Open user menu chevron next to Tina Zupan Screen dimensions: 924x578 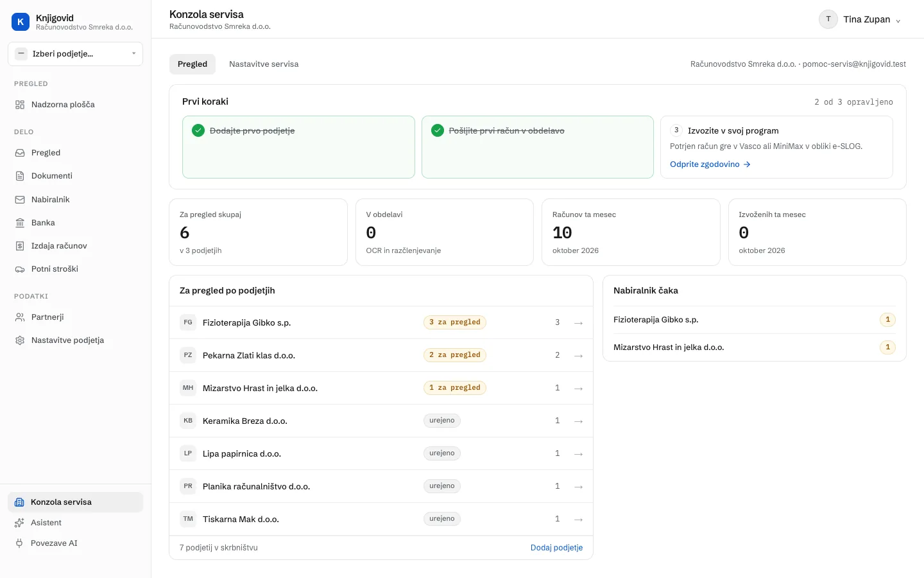point(898,21)
